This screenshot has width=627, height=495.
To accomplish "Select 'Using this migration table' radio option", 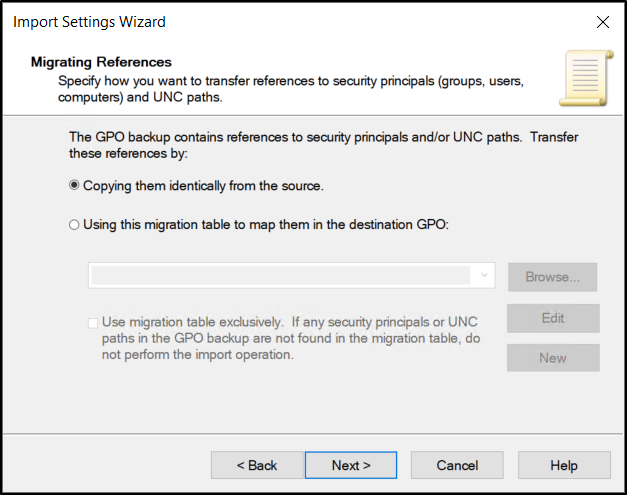I will click(x=75, y=225).
